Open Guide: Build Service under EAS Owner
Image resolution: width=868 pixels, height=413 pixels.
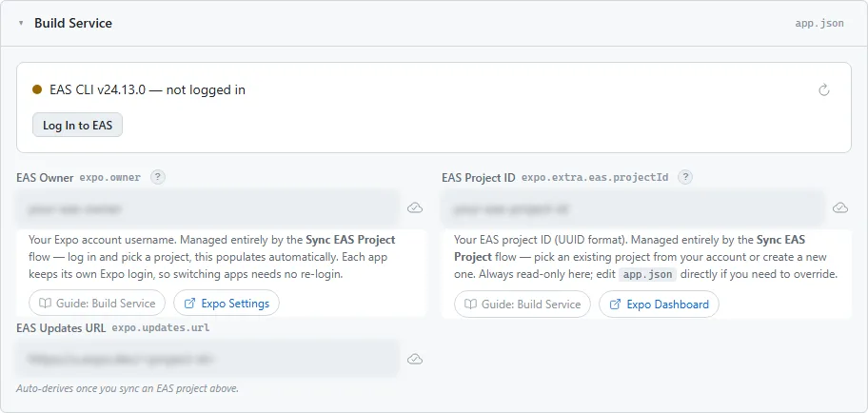[x=97, y=304]
